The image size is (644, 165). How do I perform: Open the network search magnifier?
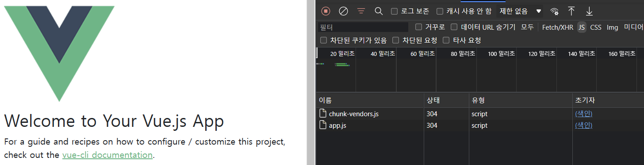click(379, 11)
